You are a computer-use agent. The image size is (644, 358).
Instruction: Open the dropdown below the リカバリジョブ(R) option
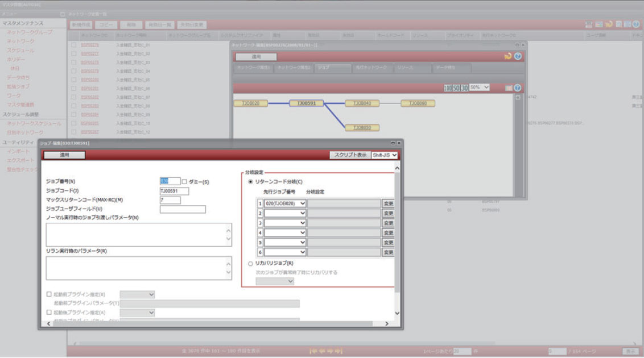[275, 281]
